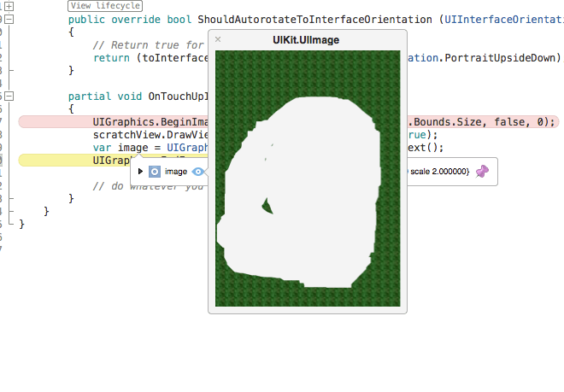Collapse the OnTouchUpInside method fold

tap(9, 96)
